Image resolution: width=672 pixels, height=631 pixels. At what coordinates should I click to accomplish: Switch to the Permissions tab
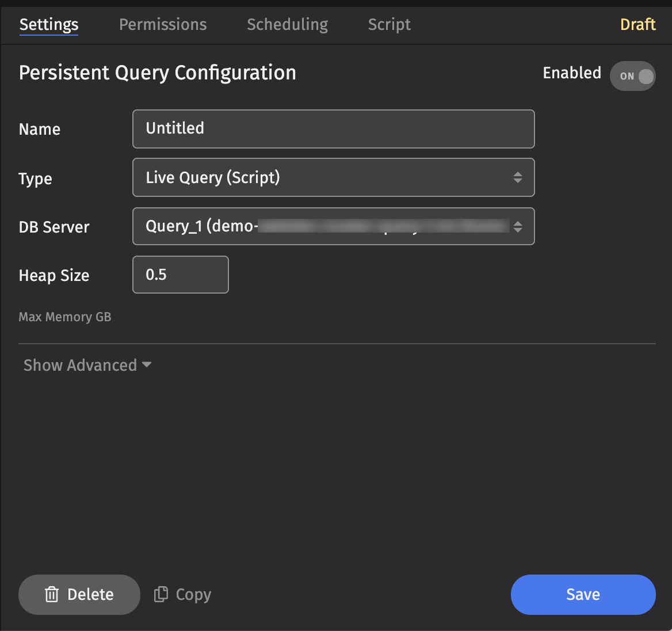click(x=163, y=24)
